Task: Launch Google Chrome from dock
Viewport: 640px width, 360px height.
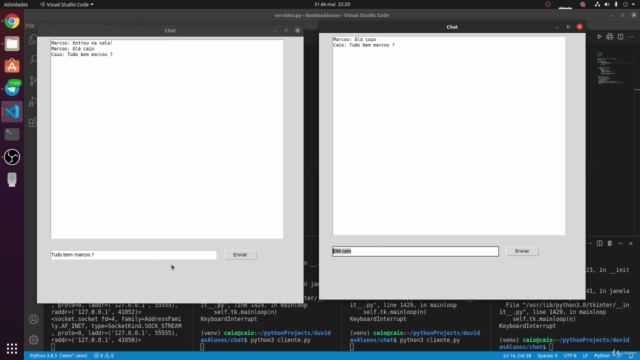Action: coord(12,21)
